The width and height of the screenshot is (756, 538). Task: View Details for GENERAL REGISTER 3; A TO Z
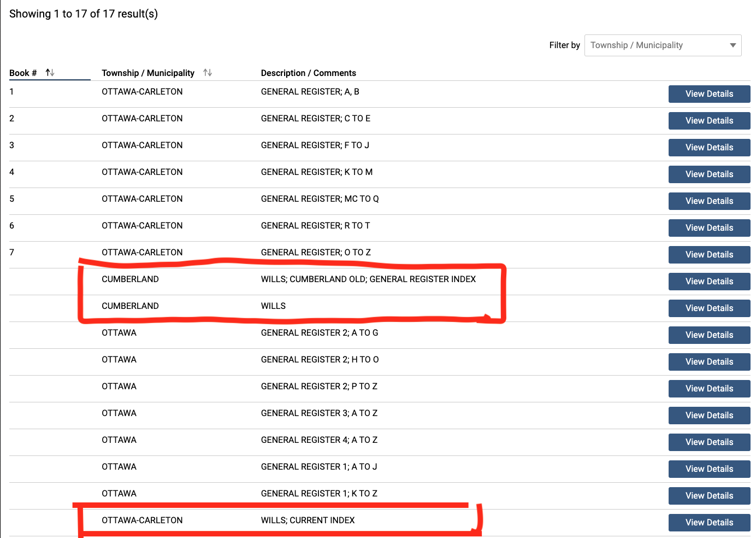709,416
